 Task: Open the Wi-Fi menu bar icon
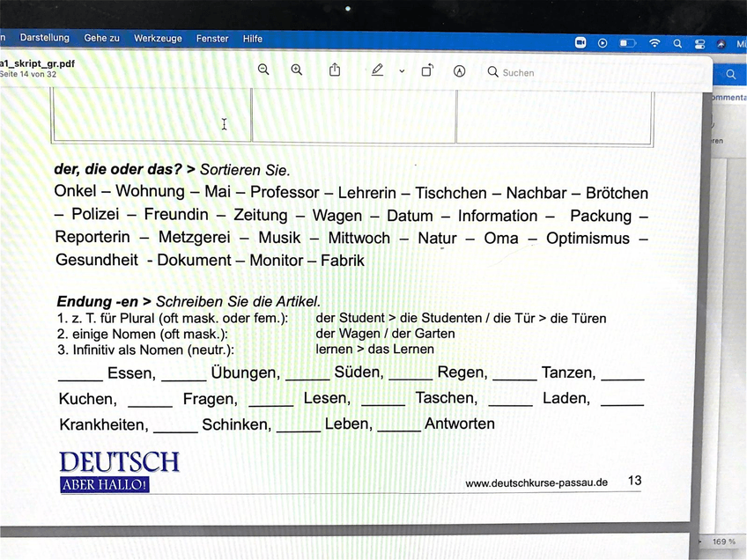click(x=655, y=43)
